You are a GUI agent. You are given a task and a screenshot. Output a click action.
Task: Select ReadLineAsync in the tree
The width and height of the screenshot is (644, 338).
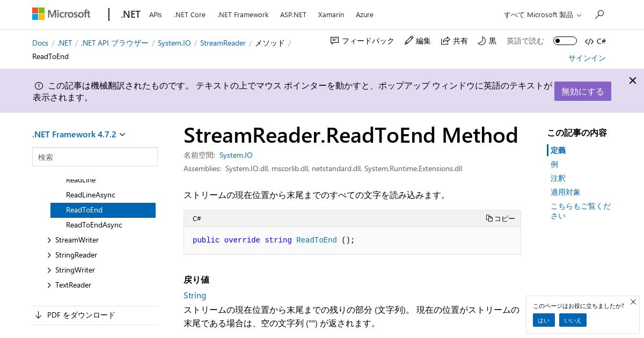(91, 195)
